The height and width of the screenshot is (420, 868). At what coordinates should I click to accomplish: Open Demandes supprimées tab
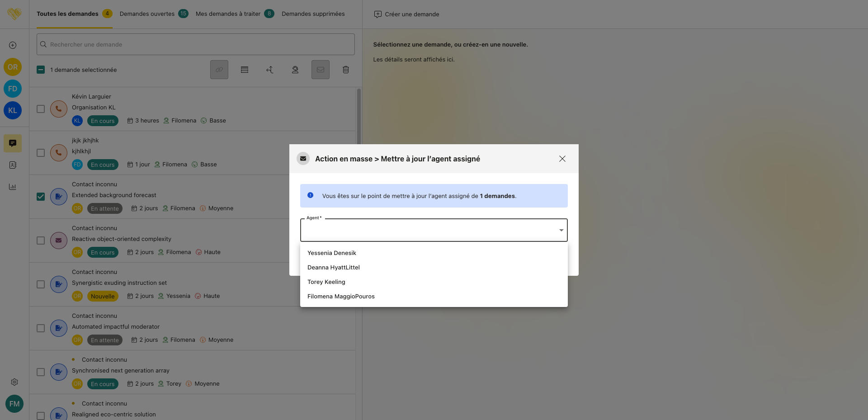coord(313,14)
